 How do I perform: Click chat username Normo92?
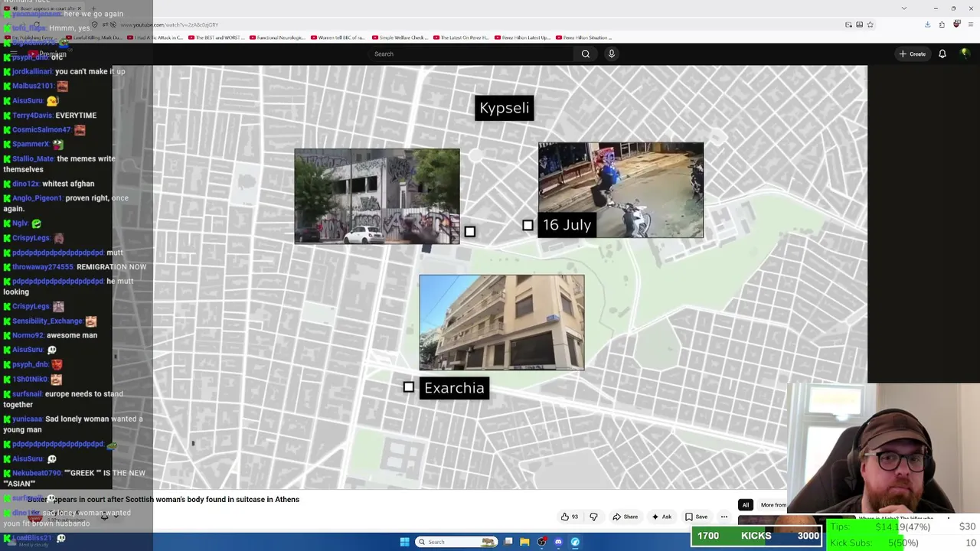[x=28, y=335]
